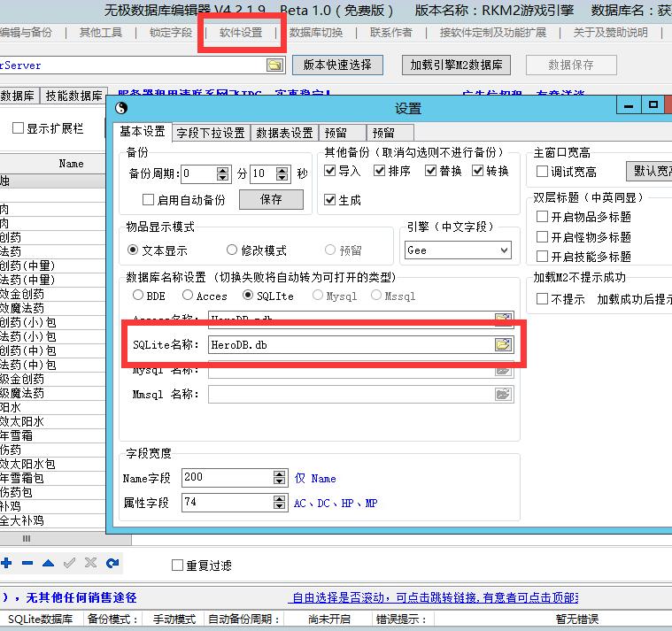Choose 修改模式 display mode
Screen dimensions: 672x631
click(x=232, y=250)
